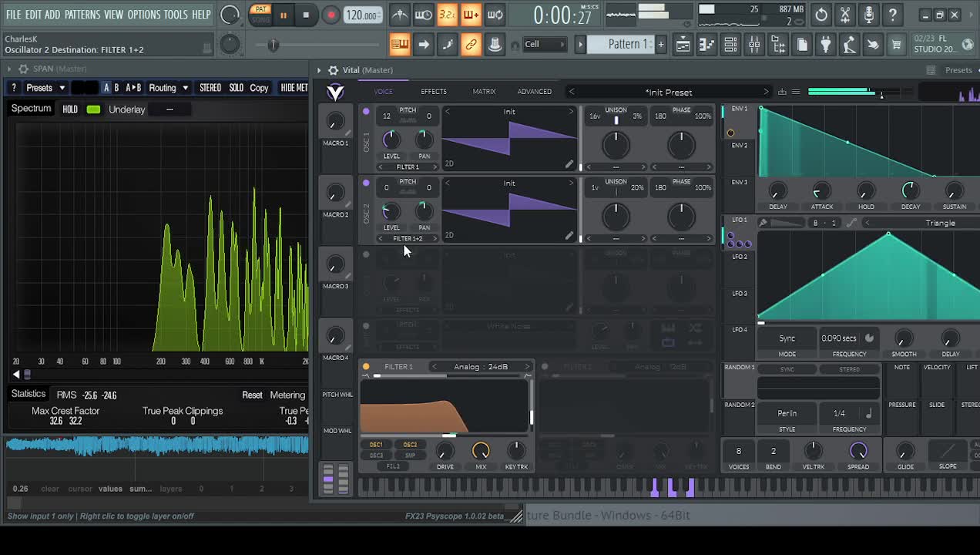Open the OSC 1 wavetable edit pencil
Image resolution: width=980 pixels, height=555 pixels.
click(x=569, y=164)
